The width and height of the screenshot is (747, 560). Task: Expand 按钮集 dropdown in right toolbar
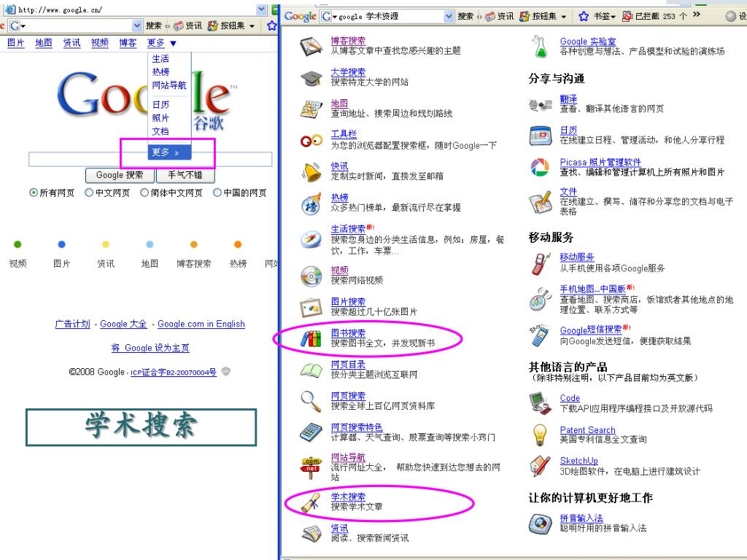tap(564, 17)
